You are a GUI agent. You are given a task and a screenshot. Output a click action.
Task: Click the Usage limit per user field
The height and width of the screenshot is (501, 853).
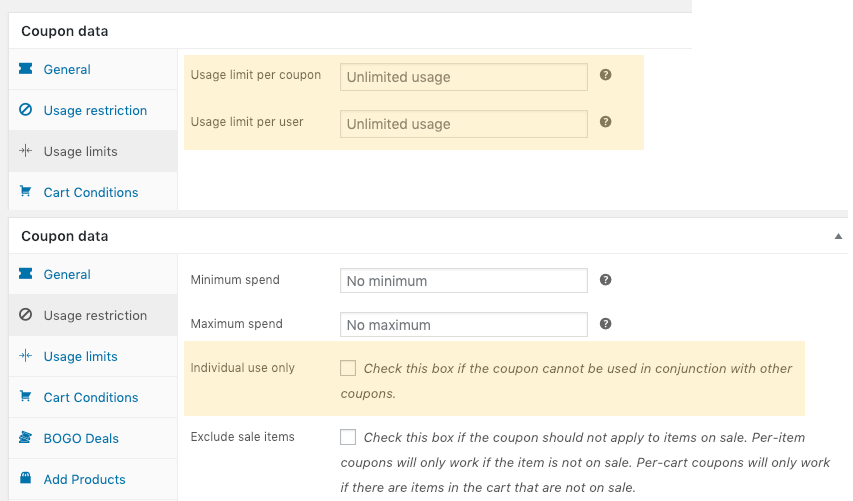463,124
